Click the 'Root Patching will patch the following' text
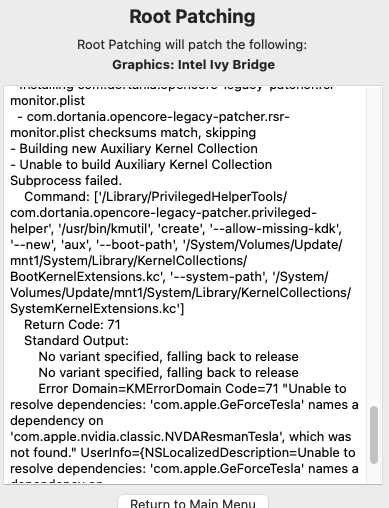The width and height of the screenshot is (389, 508). tap(192, 45)
